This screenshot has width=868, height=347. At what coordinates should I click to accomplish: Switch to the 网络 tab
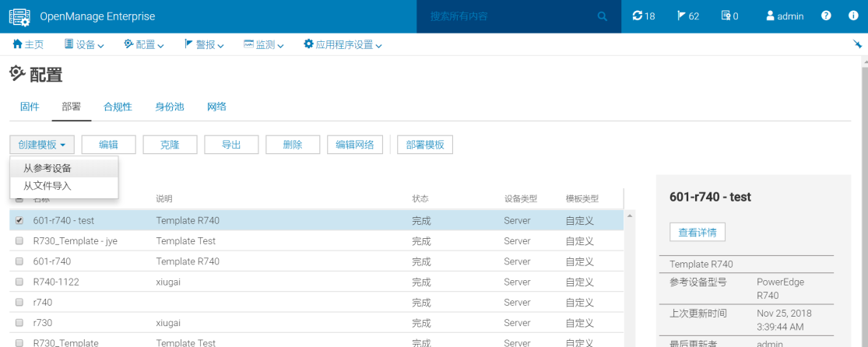[x=216, y=107]
